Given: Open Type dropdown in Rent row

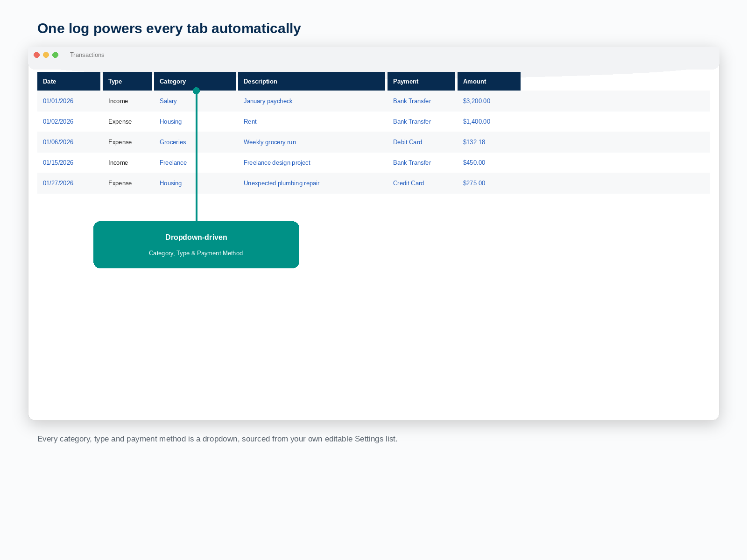Looking at the screenshot, I should pyautogui.click(x=120, y=122).
